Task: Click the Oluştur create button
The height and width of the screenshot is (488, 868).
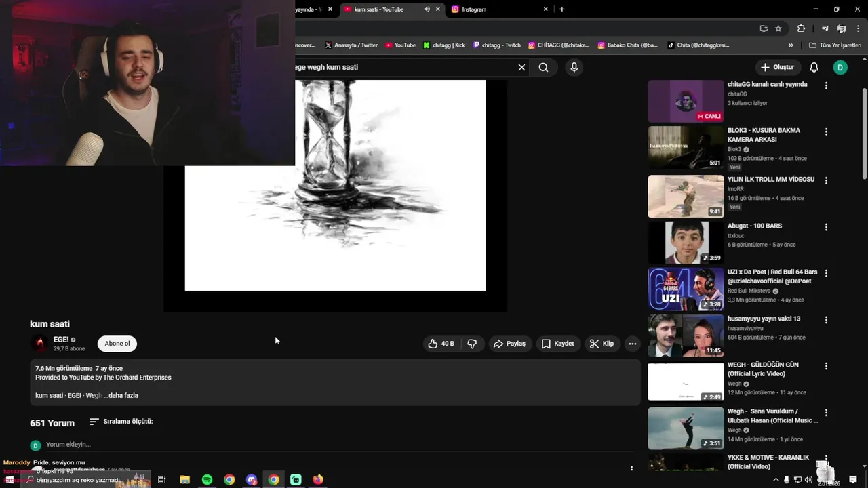Action: [x=777, y=67]
